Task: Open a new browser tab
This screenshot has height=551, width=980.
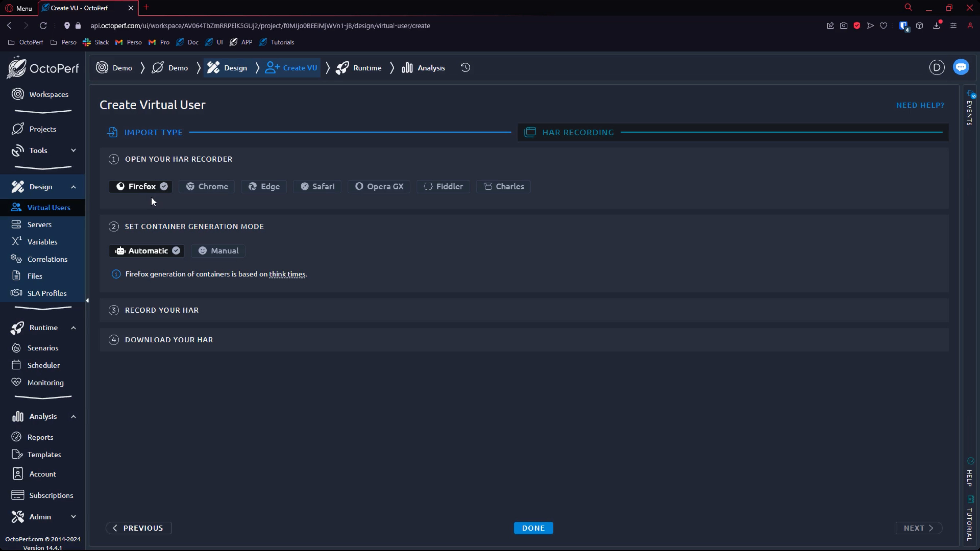Action: (146, 7)
